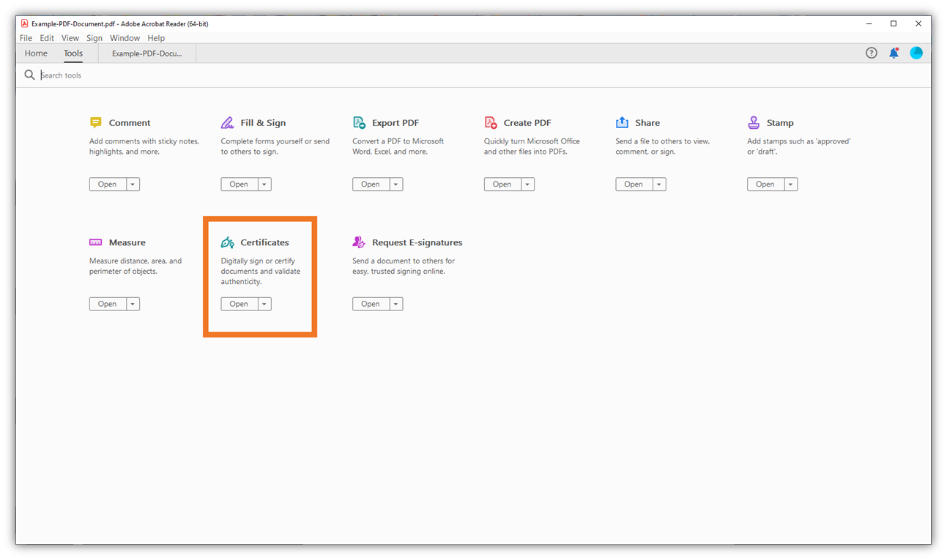
Task: Select the Comment tool icon
Action: pyautogui.click(x=95, y=122)
